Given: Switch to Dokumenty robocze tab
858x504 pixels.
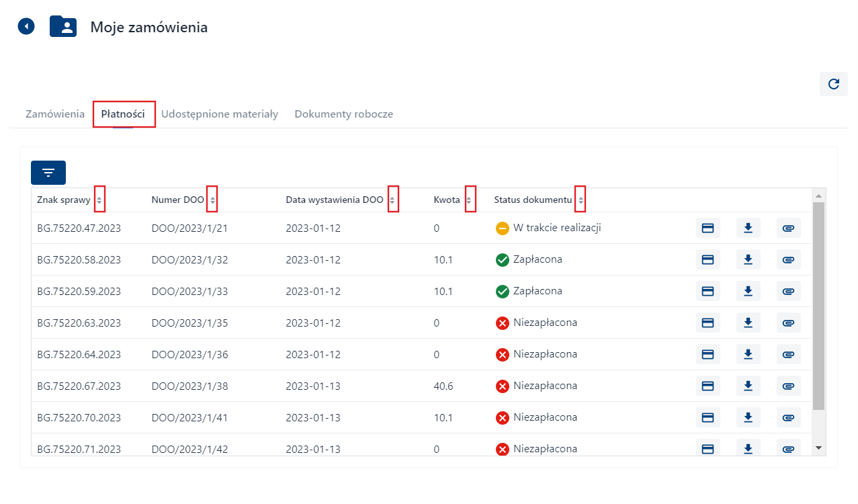Looking at the screenshot, I should tap(343, 114).
